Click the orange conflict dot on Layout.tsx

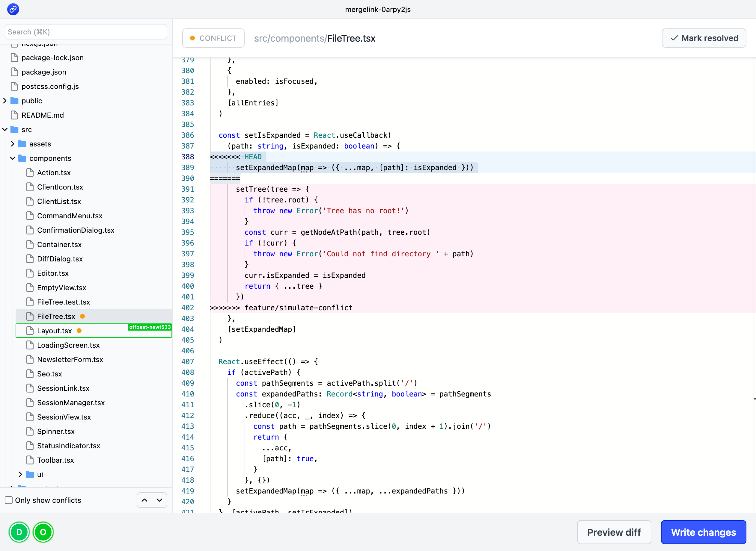79,331
